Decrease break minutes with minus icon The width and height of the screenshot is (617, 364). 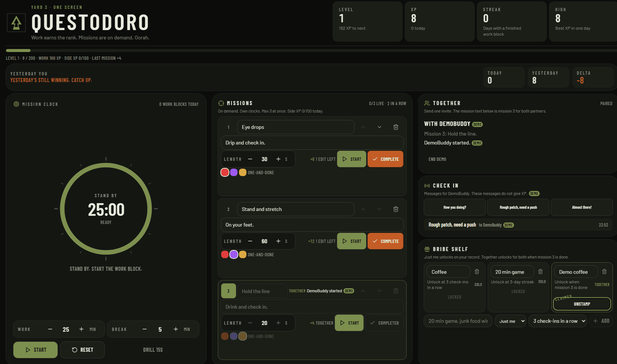point(145,329)
